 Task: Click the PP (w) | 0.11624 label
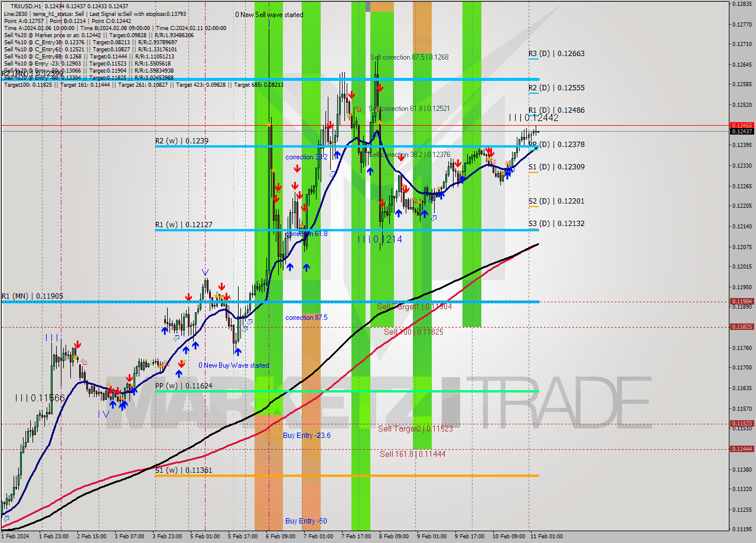[x=184, y=386]
